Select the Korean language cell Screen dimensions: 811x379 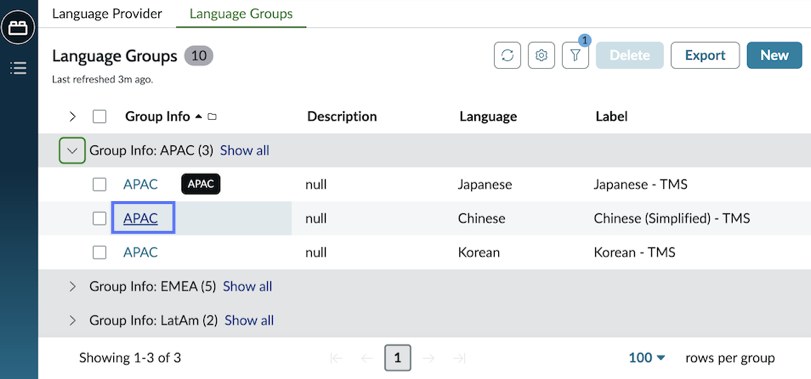[479, 253]
